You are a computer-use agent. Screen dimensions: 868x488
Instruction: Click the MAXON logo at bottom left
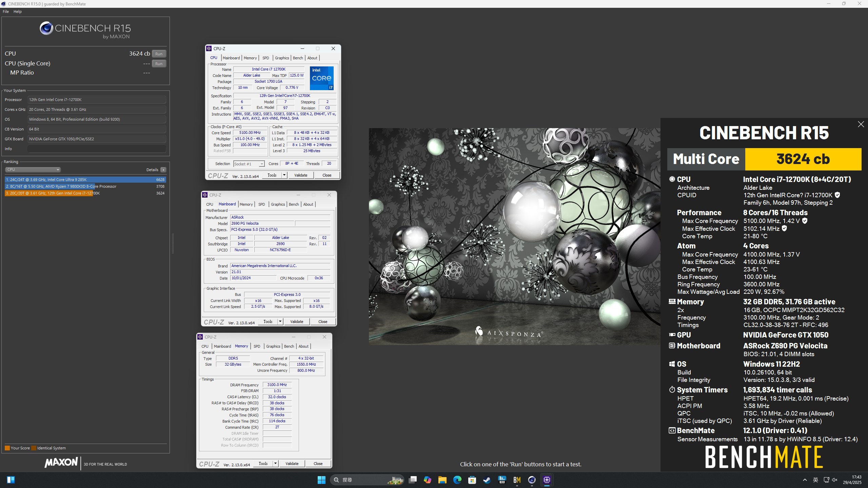click(x=61, y=462)
